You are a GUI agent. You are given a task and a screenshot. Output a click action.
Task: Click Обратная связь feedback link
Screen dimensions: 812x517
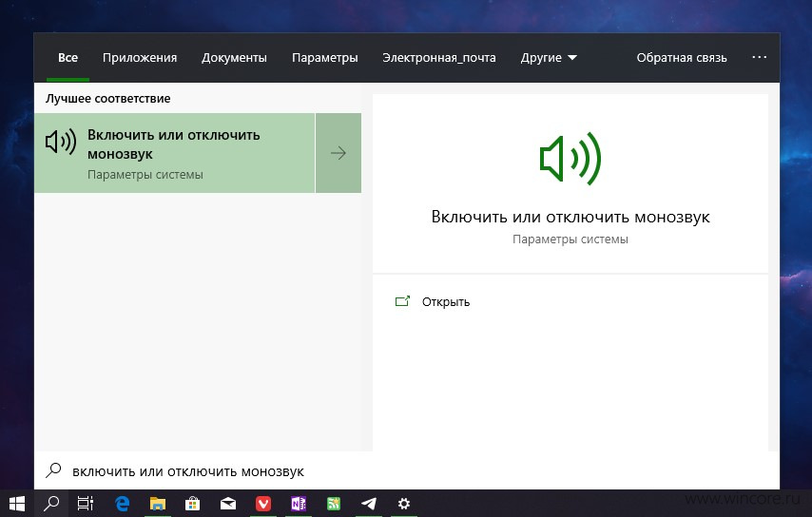pyautogui.click(x=682, y=57)
